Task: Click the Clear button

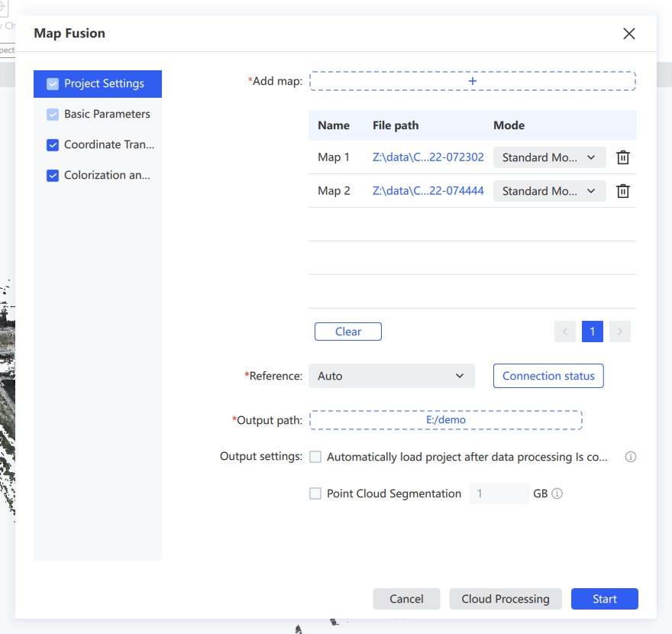Action: [348, 332]
